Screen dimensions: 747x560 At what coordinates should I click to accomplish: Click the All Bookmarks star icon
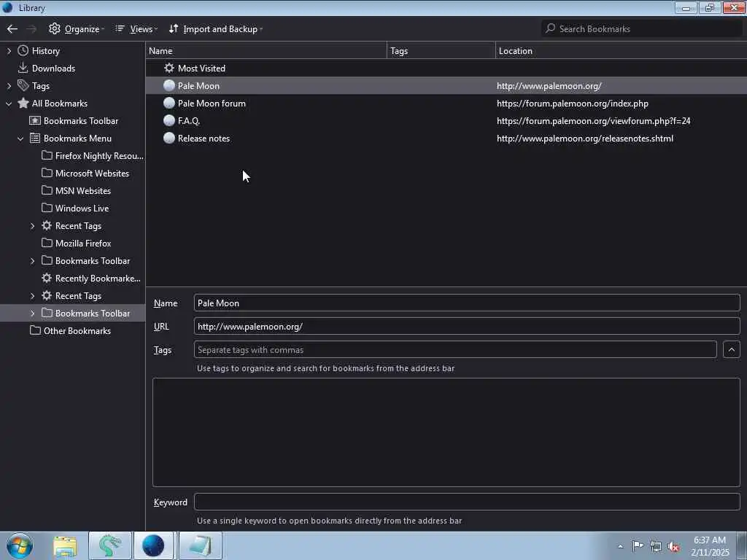[23, 103]
